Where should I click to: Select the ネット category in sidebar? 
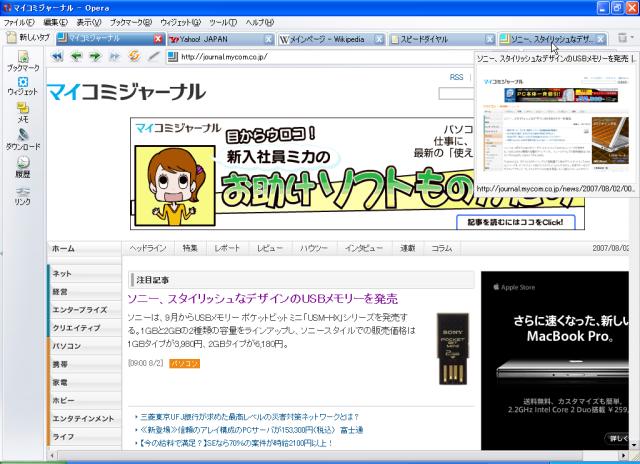[x=84, y=273]
